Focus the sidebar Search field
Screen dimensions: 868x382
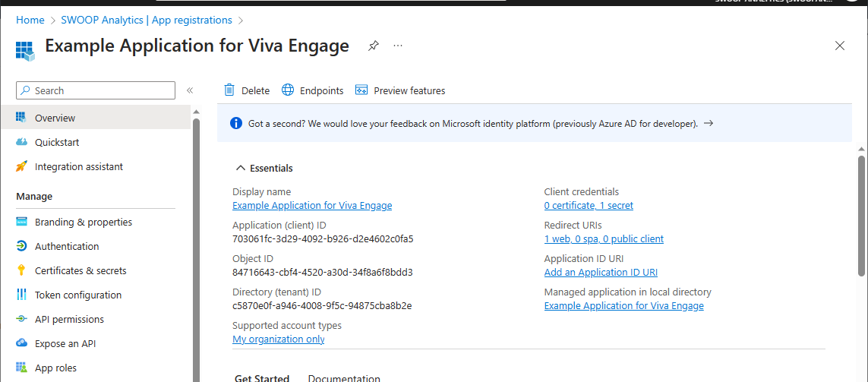pos(96,90)
